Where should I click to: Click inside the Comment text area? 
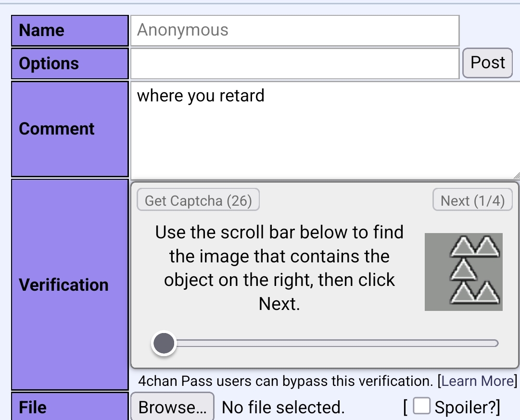pos(325,131)
